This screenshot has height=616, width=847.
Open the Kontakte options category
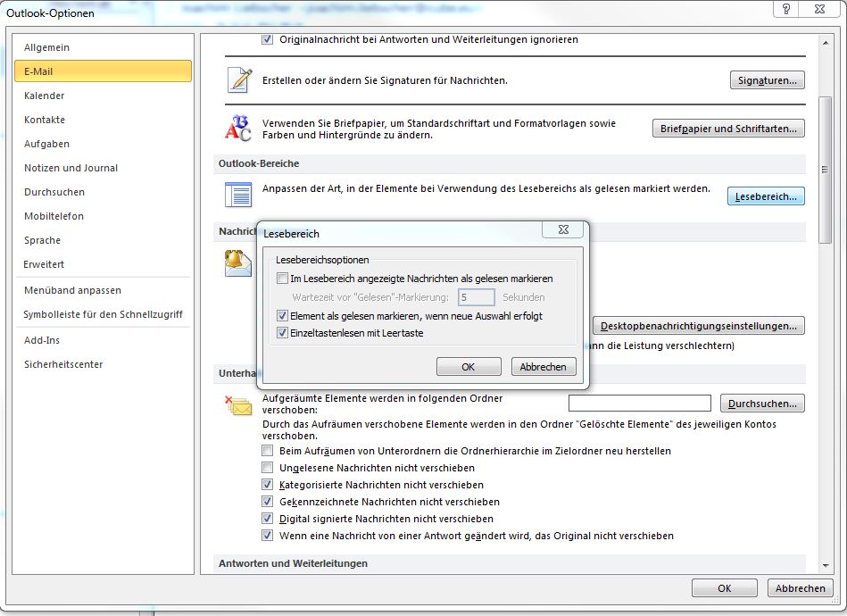pyautogui.click(x=104, y=120)
